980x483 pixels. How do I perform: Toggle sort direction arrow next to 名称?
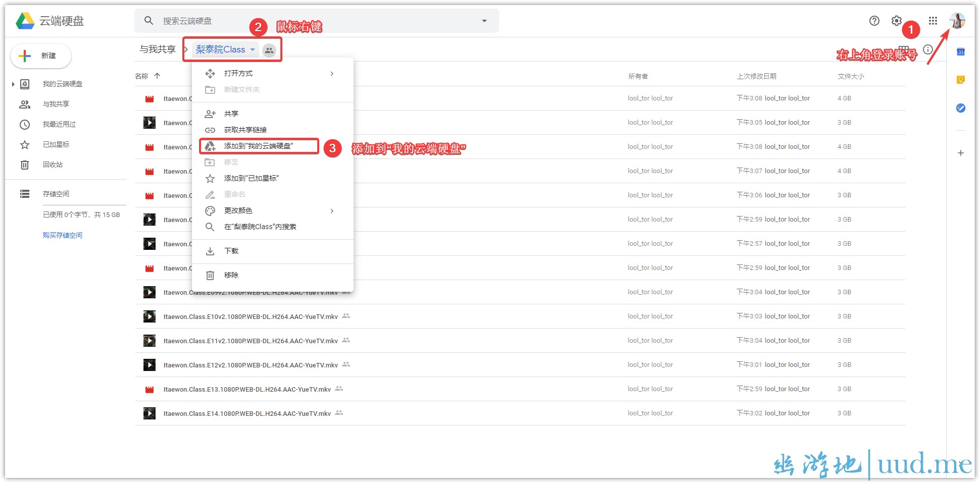click(157, 76)
